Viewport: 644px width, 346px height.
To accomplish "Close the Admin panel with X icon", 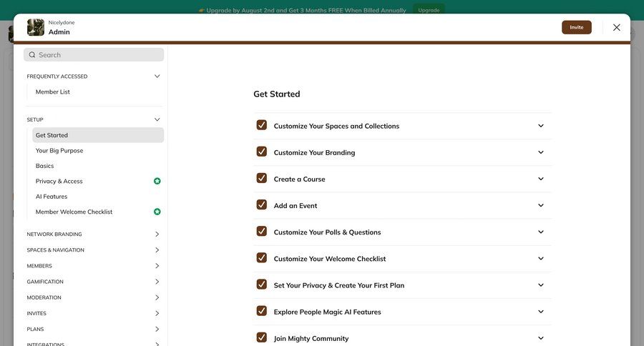I will pos(617,27).
